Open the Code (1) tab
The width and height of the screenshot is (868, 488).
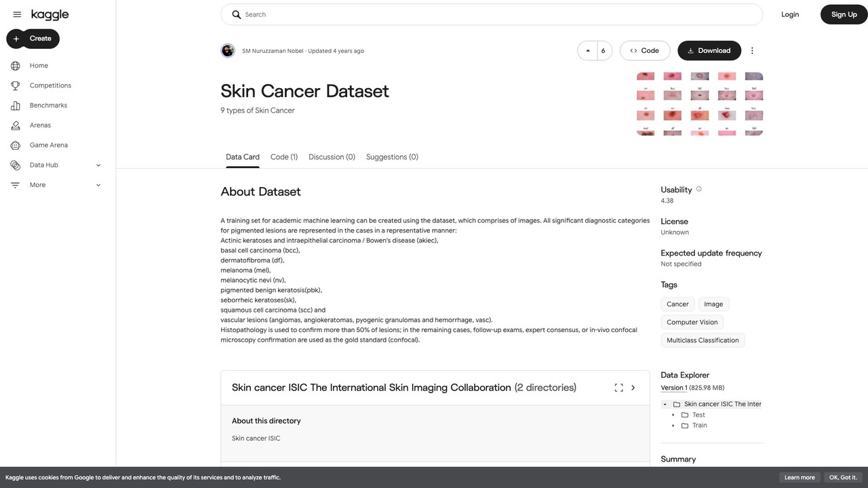284,157
